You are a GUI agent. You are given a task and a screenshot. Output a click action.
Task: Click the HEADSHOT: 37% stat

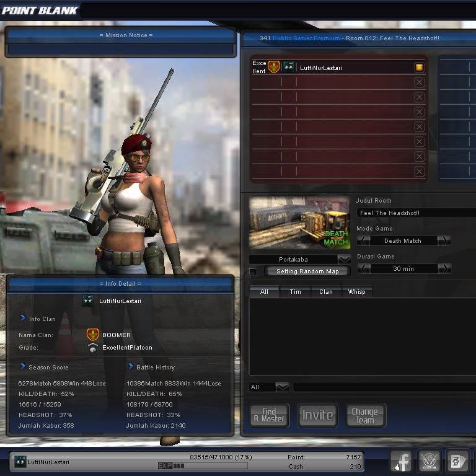pos(45,415)
